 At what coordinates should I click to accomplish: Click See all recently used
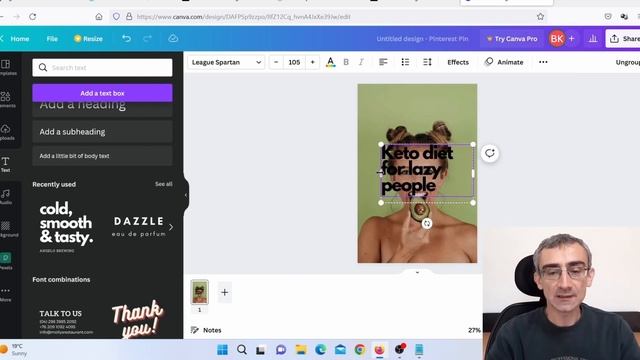click(x=164, y=184)
